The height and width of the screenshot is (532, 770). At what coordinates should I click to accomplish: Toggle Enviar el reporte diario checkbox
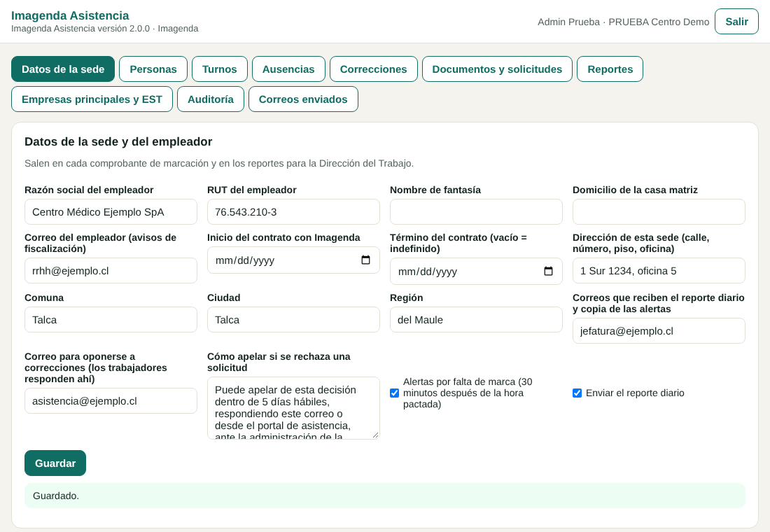point(577,393)
